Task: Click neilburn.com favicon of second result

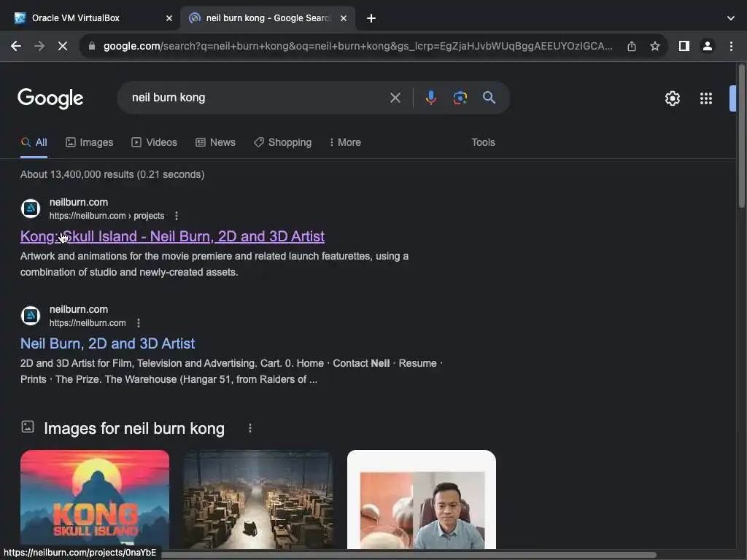Action: click(31, 316)
